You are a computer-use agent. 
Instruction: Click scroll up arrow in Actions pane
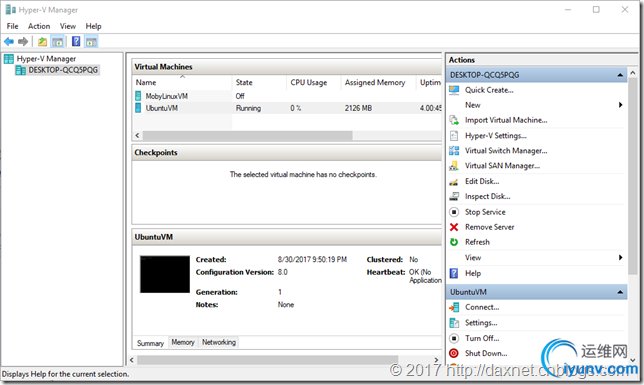point(633,73)
